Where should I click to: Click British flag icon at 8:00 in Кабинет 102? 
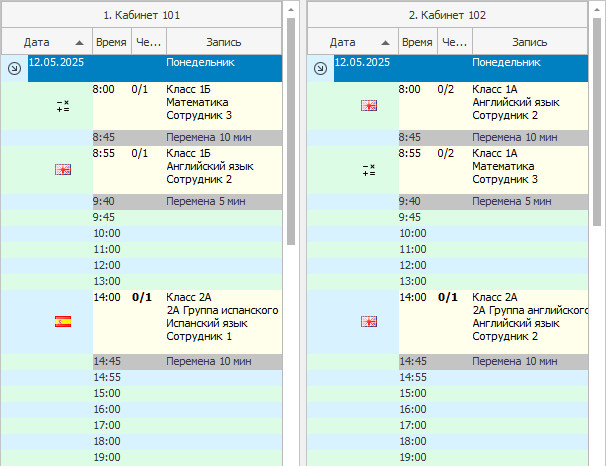(369, 105)
